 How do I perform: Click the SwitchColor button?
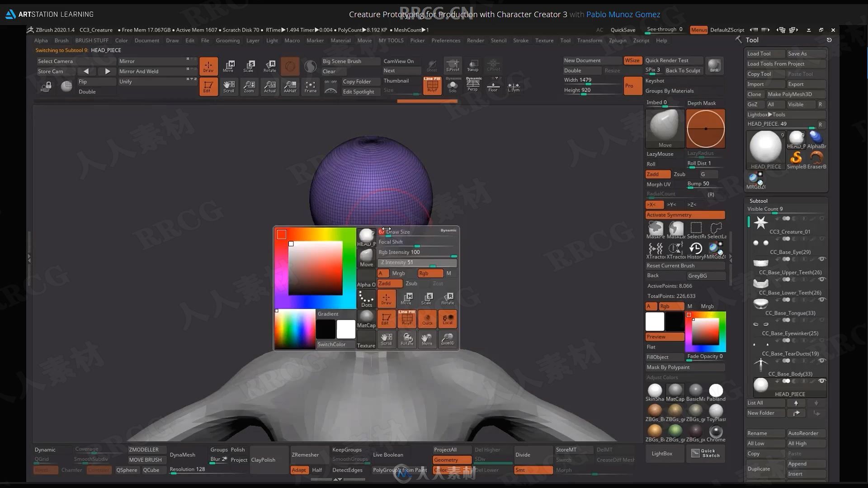click(x=331, y=344)
